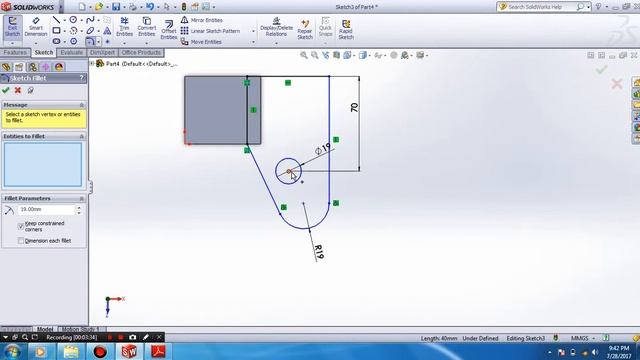The height and width of the screenshot is (360, 640).
Task: Toggle Keep constrained corners checkbox
Action: coord(21,226)
